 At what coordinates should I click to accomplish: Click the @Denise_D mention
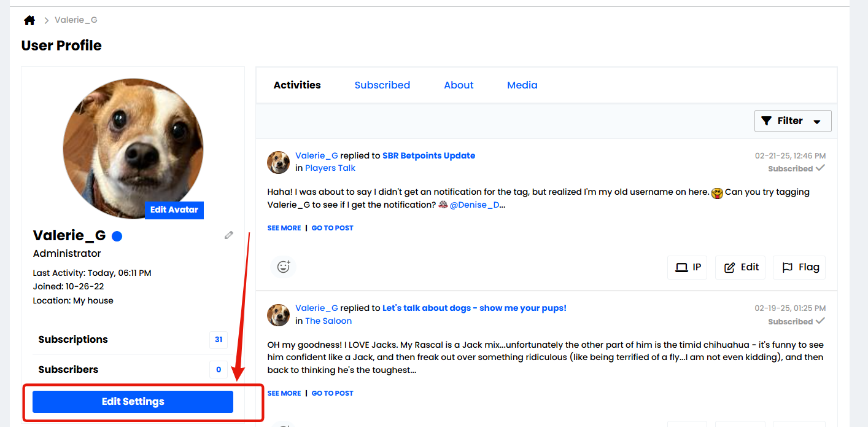(475, 205)
